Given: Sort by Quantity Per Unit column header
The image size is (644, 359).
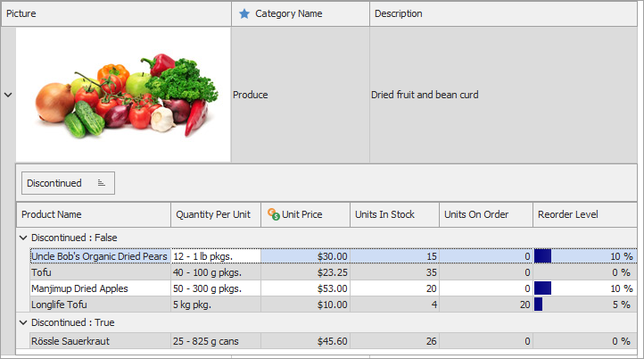Looking at the screenshot, I should click(x=216, y=214).
